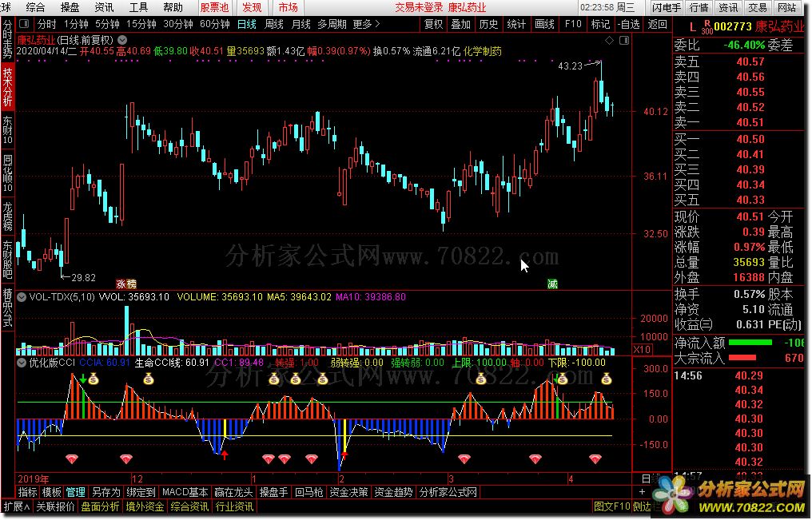Screen dimensions: 812x520
Task: Open the 模板 bottom tab
Action: tap(51, 492)
